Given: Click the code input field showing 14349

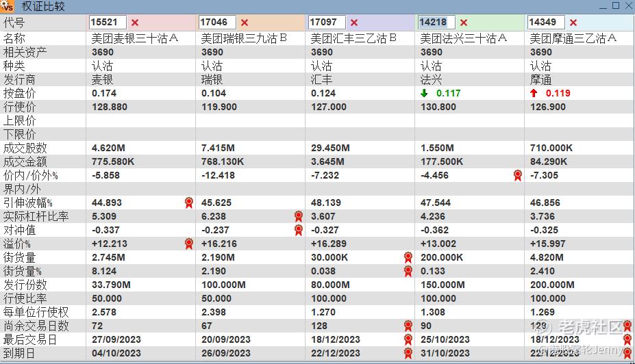Looking at the screenshot, I should coord(547,23).
